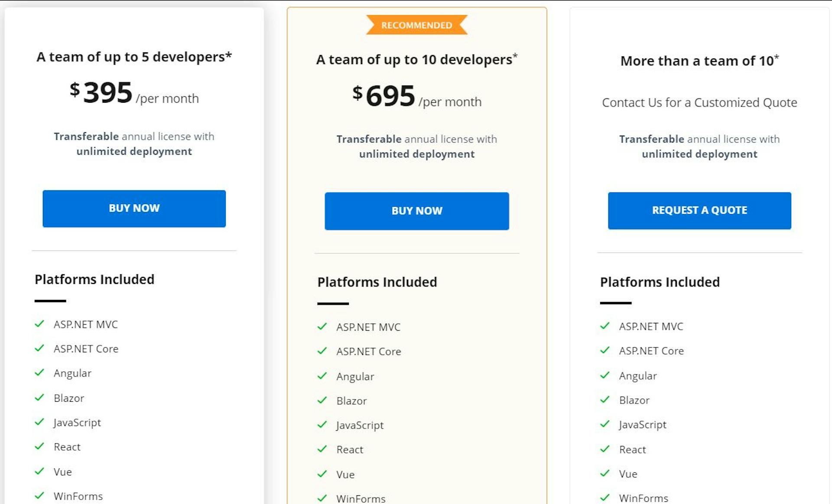
Task: Click the RECOMMENDED orange ribbon banner
Action: pos(416,25)
